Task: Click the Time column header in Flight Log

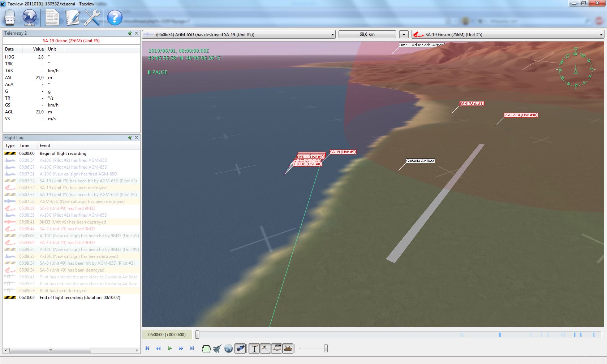Action: tap(27, 146)
